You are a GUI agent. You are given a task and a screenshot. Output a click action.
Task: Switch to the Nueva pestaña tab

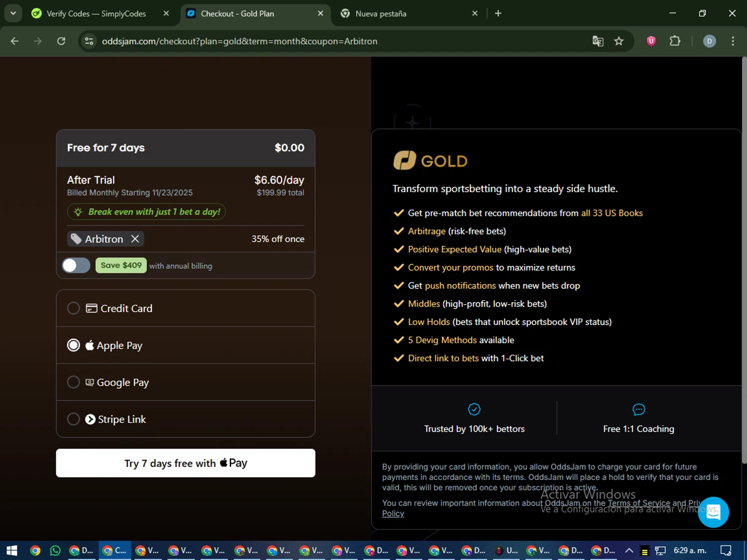coord(408,13)
